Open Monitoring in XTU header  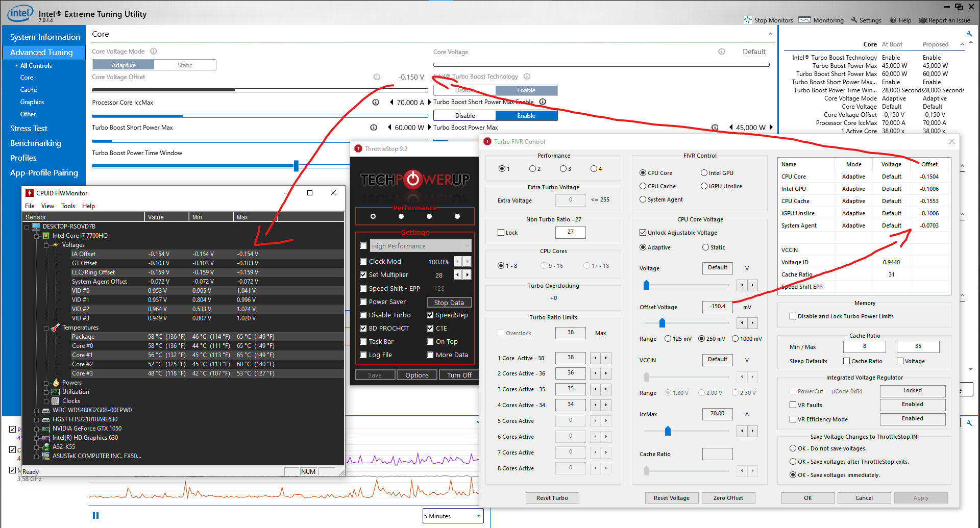tap(821, 20)
